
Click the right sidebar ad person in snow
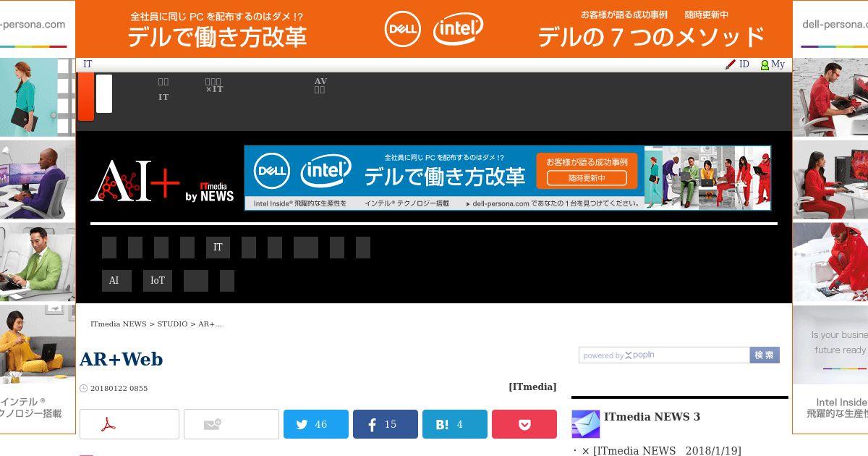point(830,261)
